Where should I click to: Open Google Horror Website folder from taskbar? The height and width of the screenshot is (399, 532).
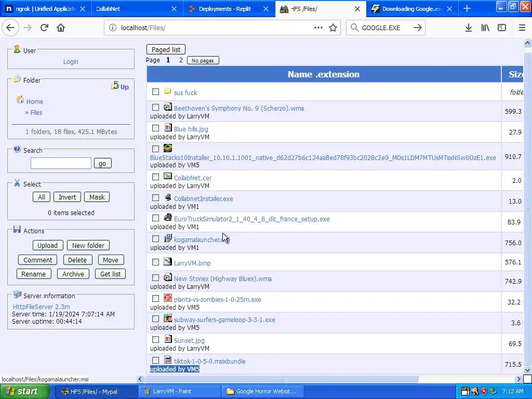point(262,391)
